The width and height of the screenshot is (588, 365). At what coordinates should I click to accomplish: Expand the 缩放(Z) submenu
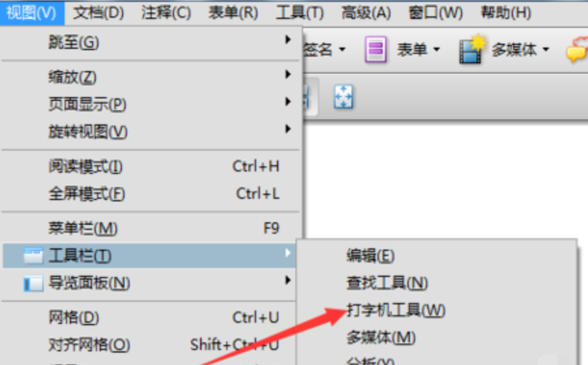[151, 76]
